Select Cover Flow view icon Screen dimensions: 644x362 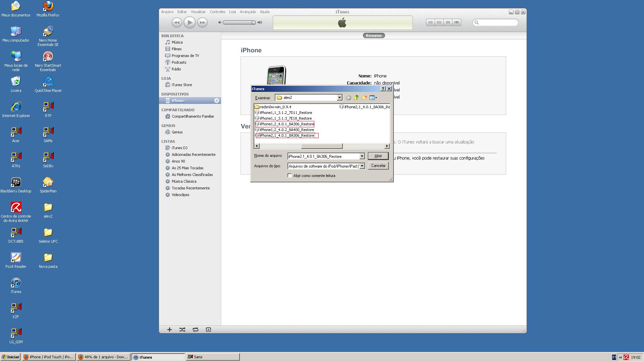(x=457, y=22)
